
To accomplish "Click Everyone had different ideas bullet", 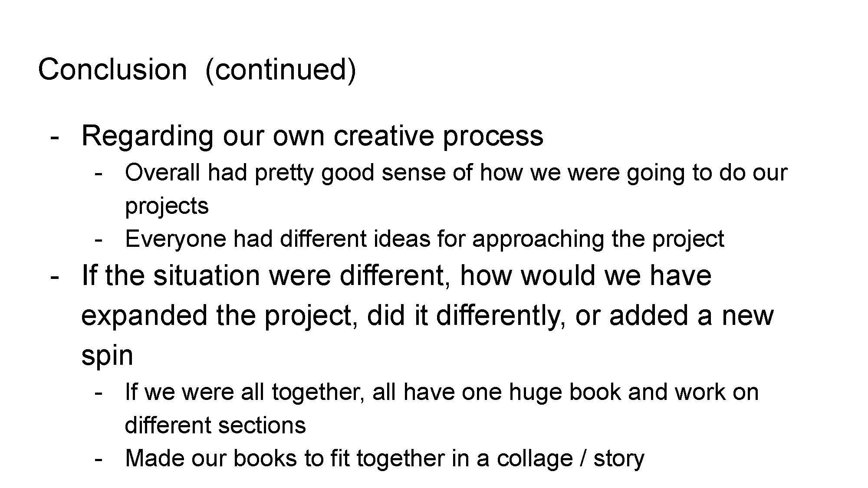I will click(x=424, y=239).
